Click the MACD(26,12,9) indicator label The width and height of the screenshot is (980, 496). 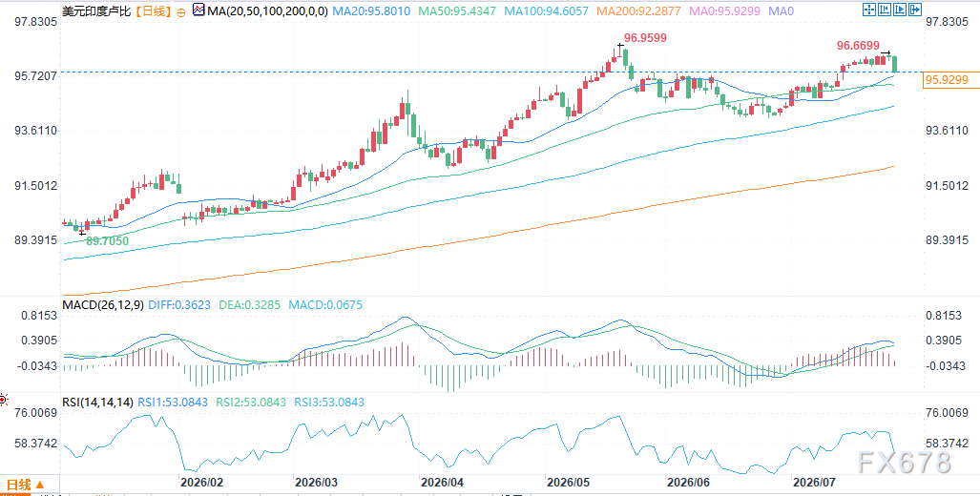coord(101,305)
